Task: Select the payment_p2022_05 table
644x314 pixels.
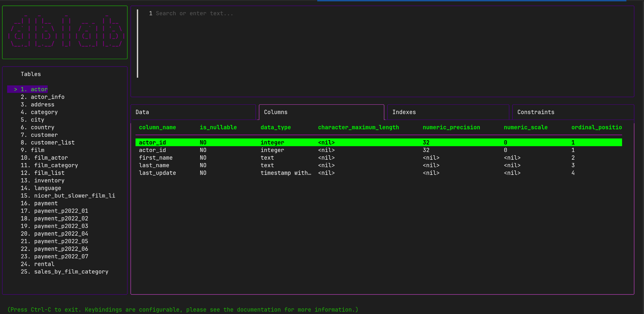Action: [54, 241]
